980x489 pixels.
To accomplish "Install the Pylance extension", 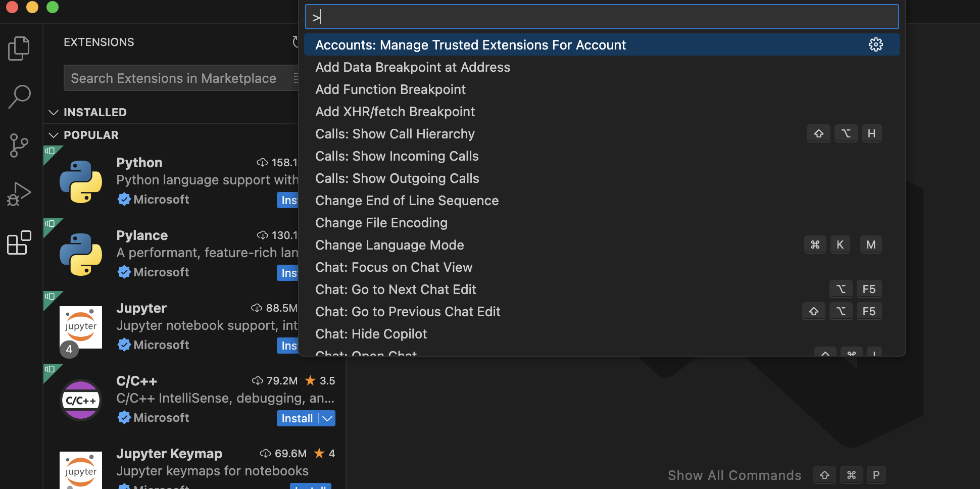I will click(x=288, y=273).
